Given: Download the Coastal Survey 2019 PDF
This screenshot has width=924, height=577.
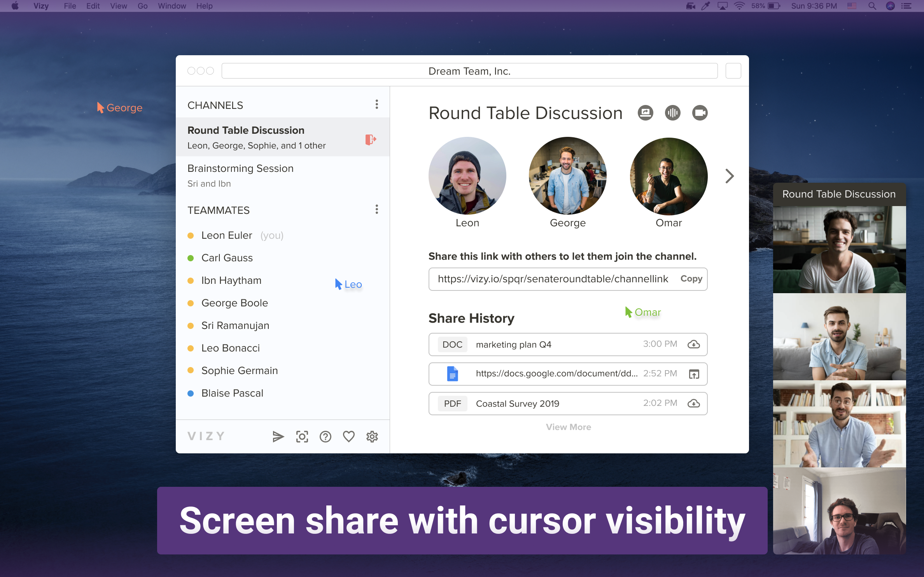Looking at the screenshot, I should pyautogui.click(x=693, y=404).
